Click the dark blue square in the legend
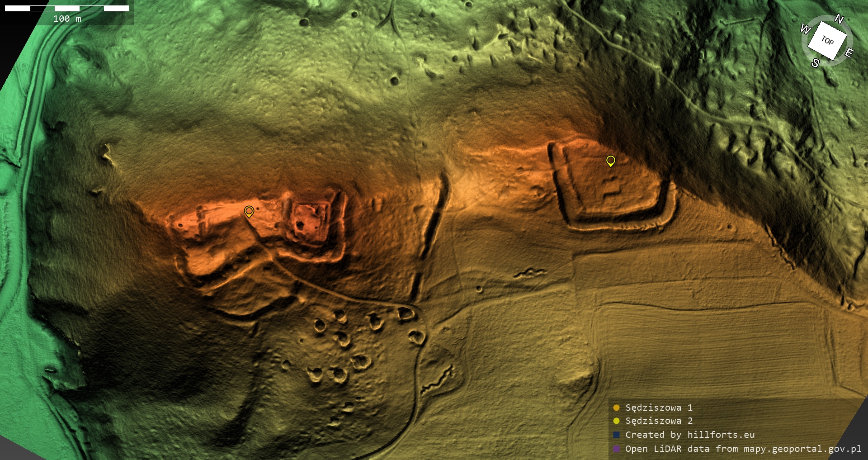Viewport: 868px width, 460px height. (x=616, y=435)
